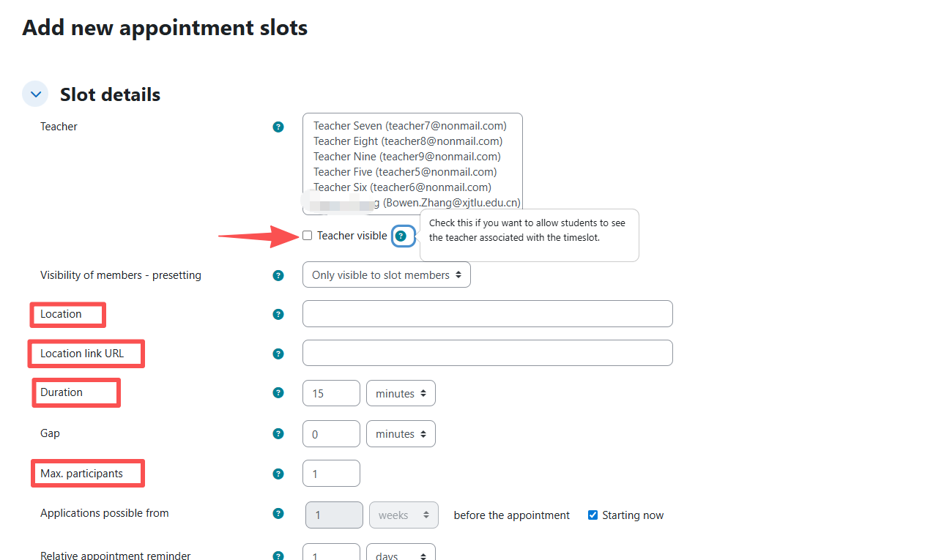Click the Gap help icon
The height and width of the screenshot is (560, 936).
pyautogui.click(x=278, y=433)
